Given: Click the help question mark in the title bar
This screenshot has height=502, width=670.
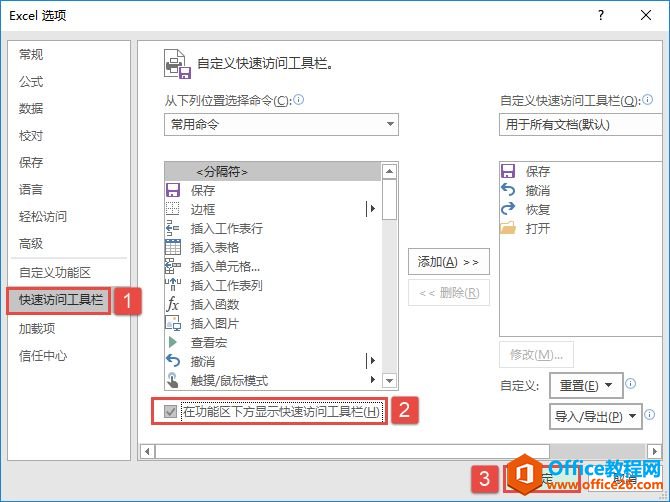Looking at the screenshot, I should pyautogui.click(x=601, y=15).
